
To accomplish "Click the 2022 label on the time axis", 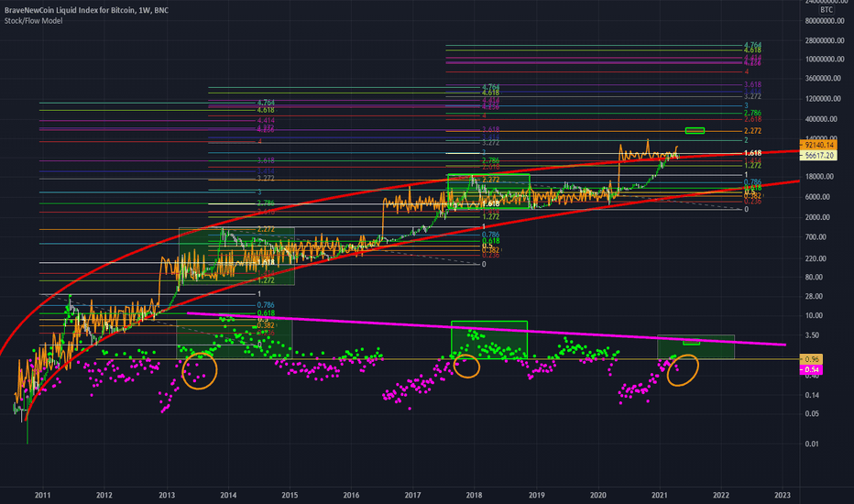I will point(721,495).
